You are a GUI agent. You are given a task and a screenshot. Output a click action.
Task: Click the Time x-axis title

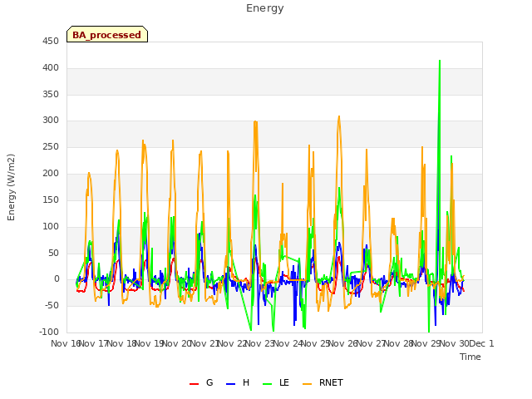470,357
